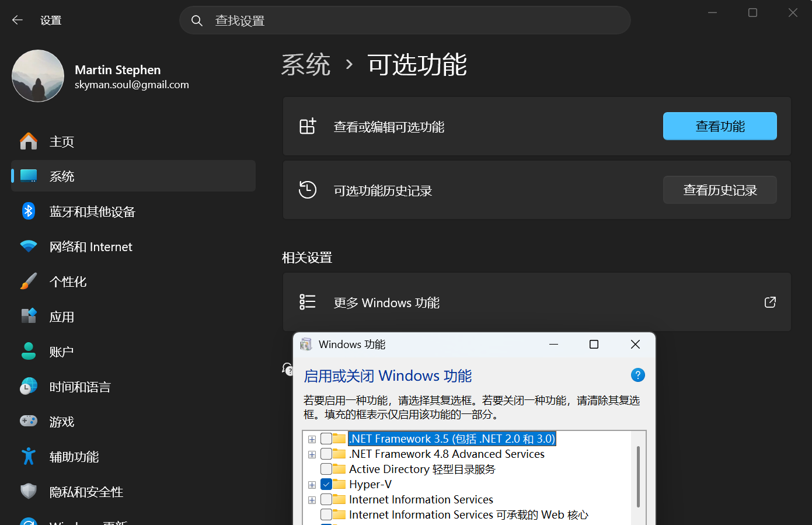Open the 网络和 Internet Wi-Fi icon

[29, 246]
